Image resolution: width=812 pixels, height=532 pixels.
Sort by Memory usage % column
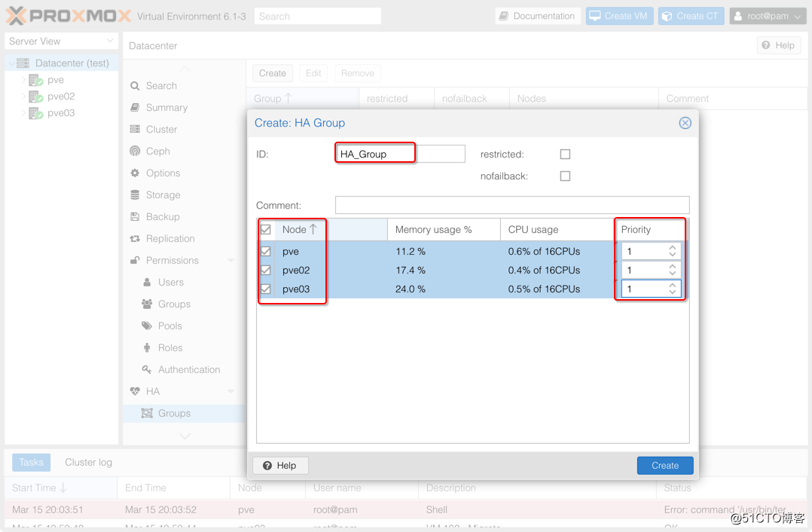(x=444, y=230)
